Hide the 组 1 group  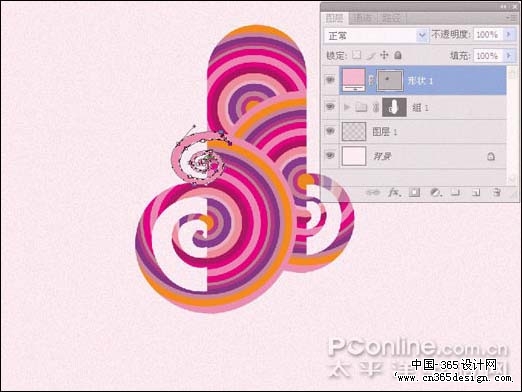[x=330, y=107]
